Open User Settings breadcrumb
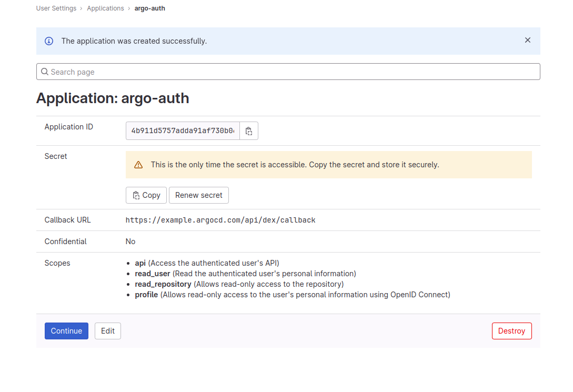The width and height of the screenshot is (573, 392). coord(56,8)
